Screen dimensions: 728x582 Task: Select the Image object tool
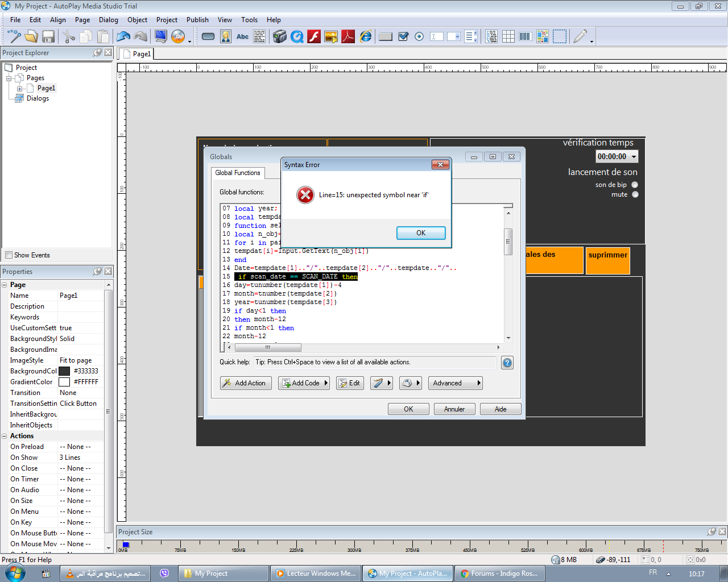pyautogui.click(x=226, y=36)
